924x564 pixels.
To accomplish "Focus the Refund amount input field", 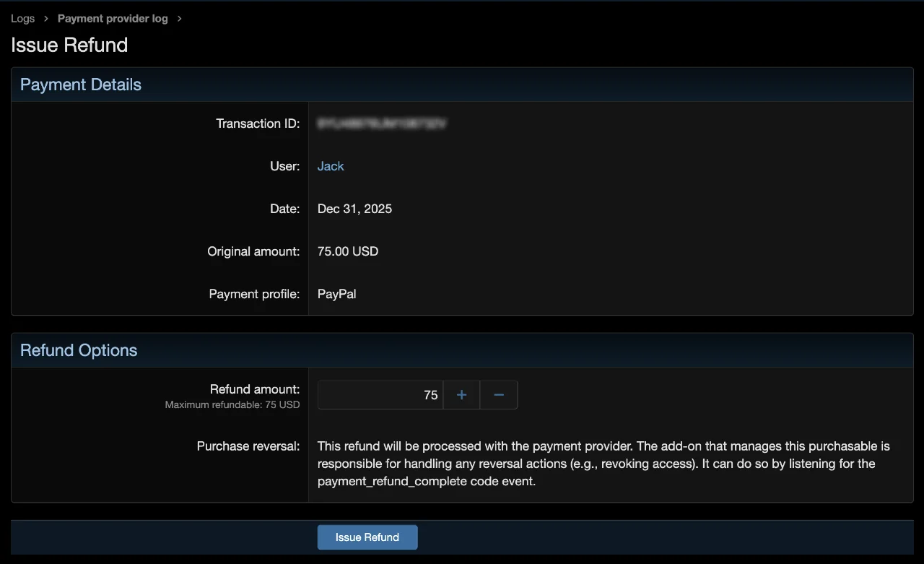I will point(380,395).
